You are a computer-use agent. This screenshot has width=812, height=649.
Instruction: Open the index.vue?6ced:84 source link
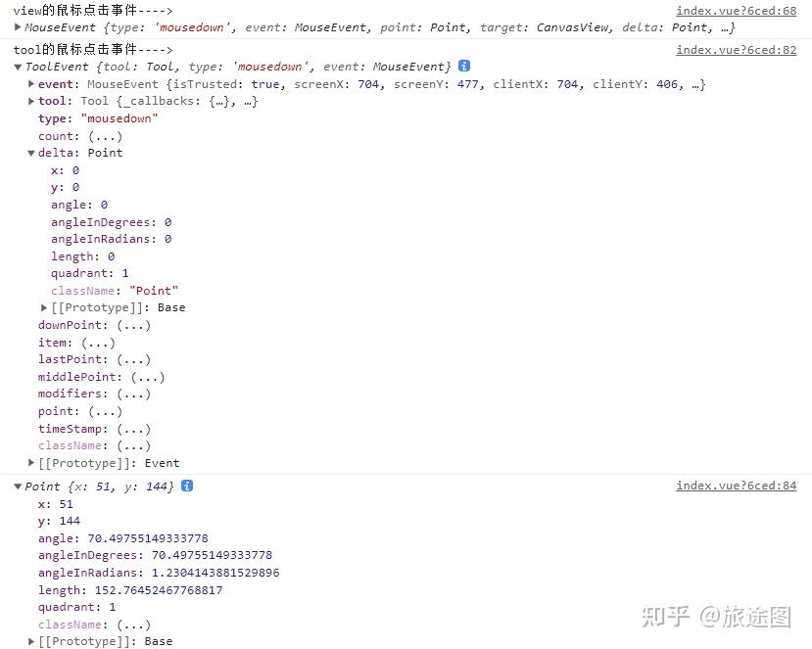pos(736,485)
